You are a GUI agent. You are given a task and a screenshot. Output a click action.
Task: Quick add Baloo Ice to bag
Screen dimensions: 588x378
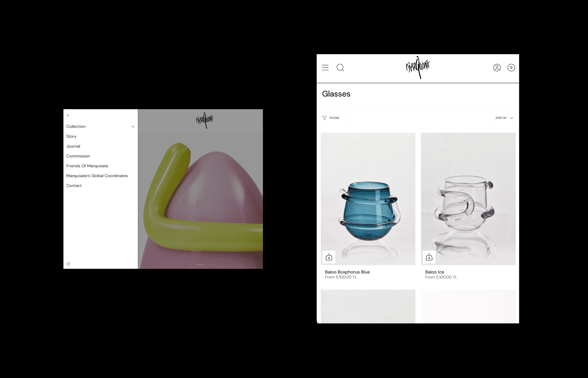(x=429, y=257)
